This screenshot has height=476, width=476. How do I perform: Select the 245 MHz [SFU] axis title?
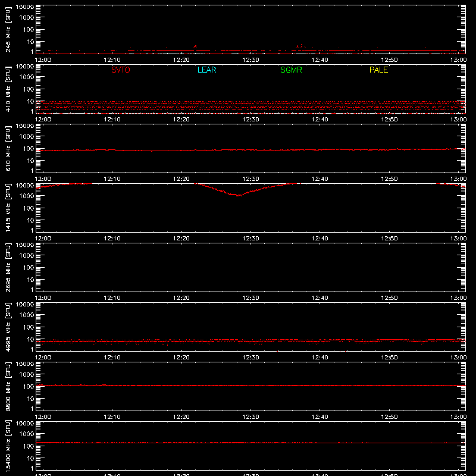8,30
